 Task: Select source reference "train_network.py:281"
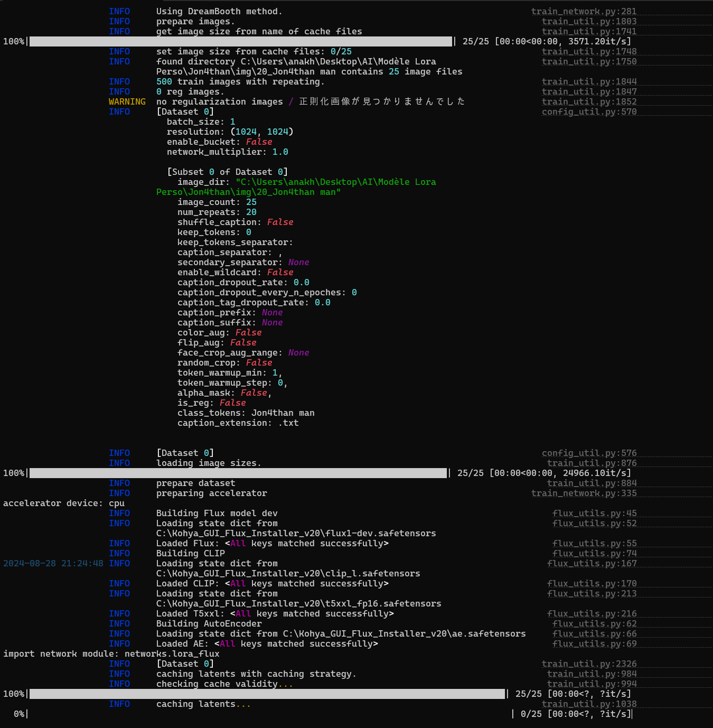pos(584,11)
